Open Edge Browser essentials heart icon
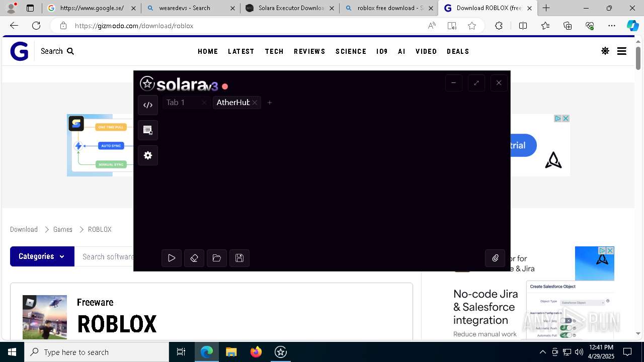Image resolution: width=644 pixels, height=362 pixels. click(x=590, y=26)
